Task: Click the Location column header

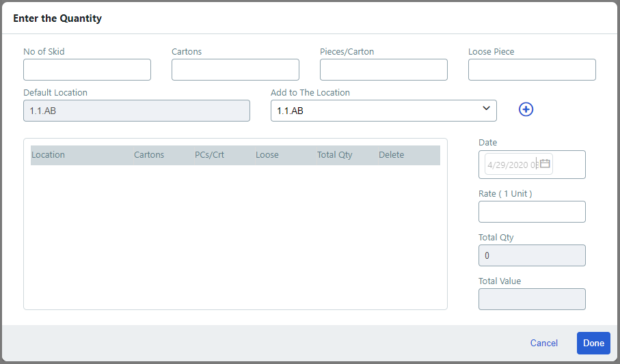Action: pyautogui.click(x=48, y=155)
